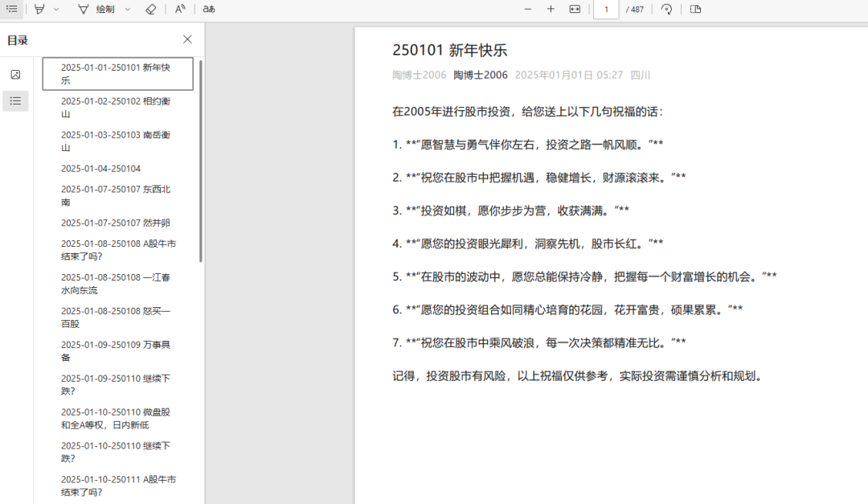This screenshot has width=868, height=504.
Task: Select the eraser tool
Action: pos(150,9)
